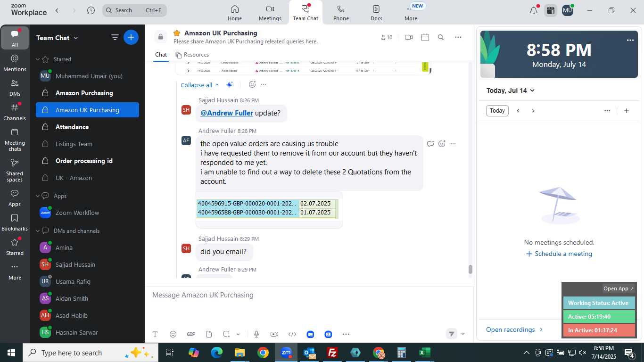The width and height of the screenshot is (644, 362).
Task: Click the message input field
Action: (x=309, y=295)
